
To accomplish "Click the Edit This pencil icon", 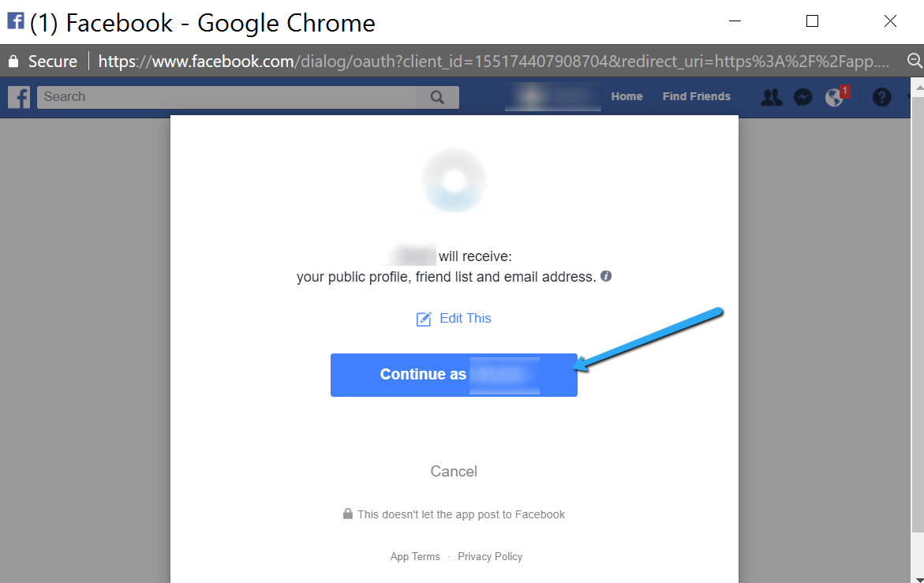I will pos(424,319).
